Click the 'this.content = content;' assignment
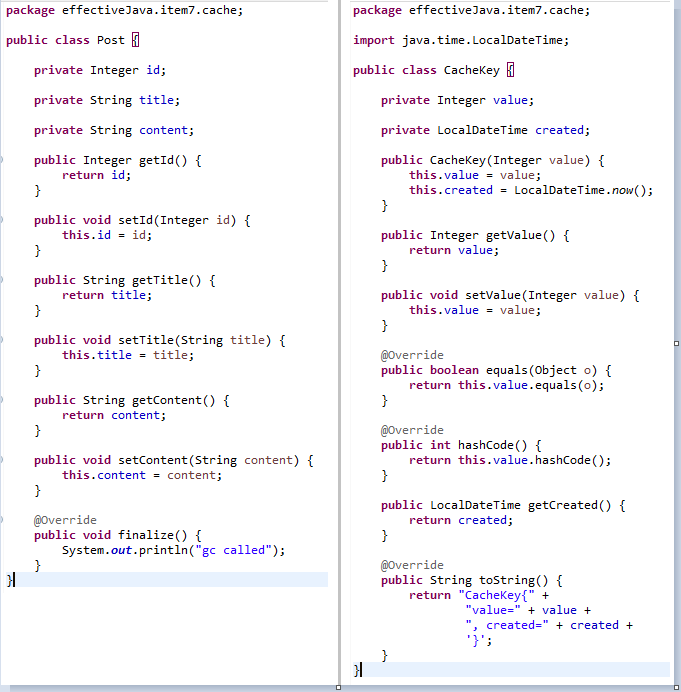Image resolution: width=681 pixels, height=692 pixels. click(142, 475)
